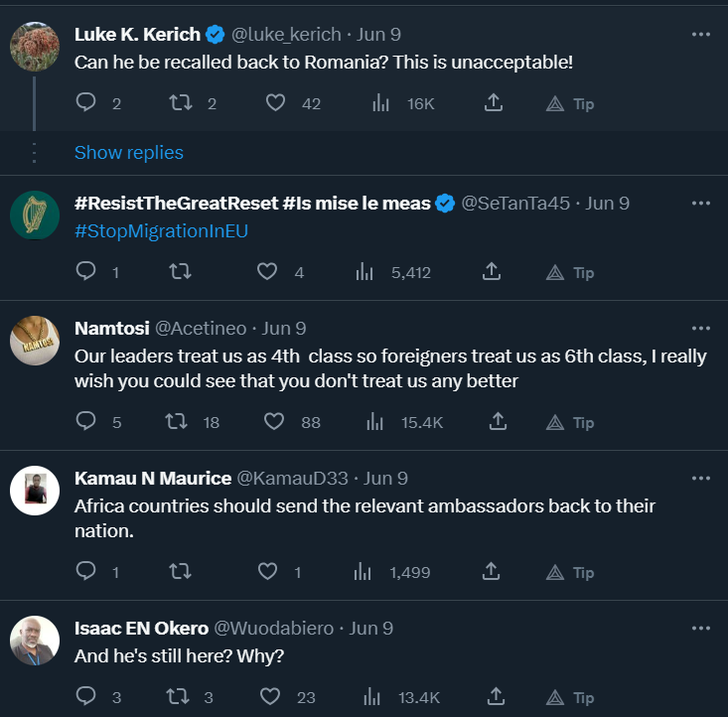View analytics for Namtosi's tweet
The height and width of the screenshot is (717, 728).
375,422
